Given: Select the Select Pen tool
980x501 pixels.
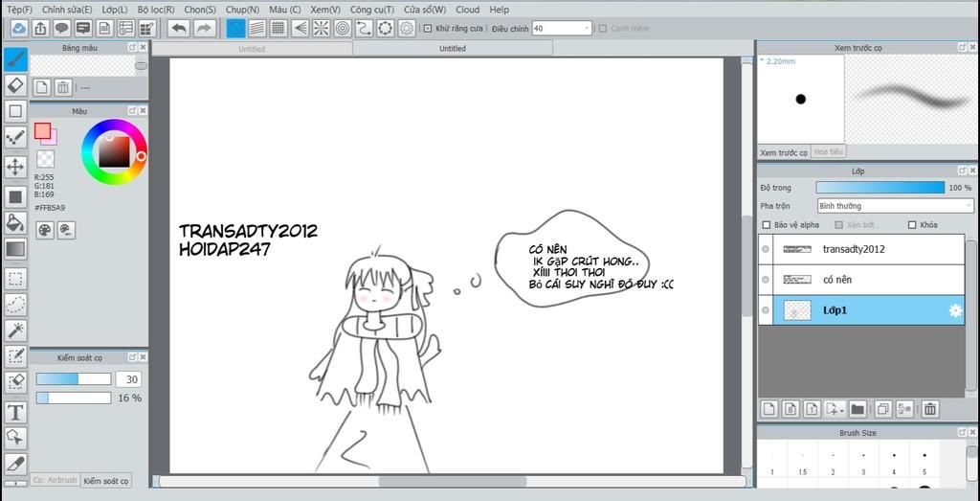Looking at the screenshot, I should 15,356.
